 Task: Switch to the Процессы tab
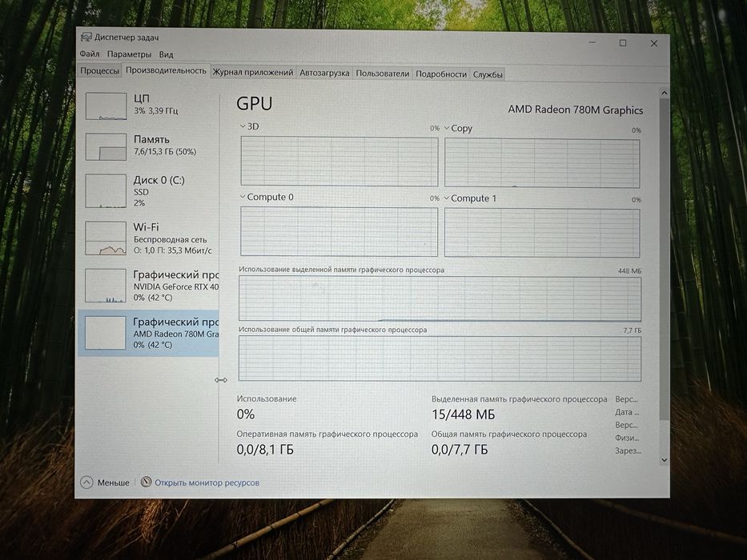pos(99,70)
